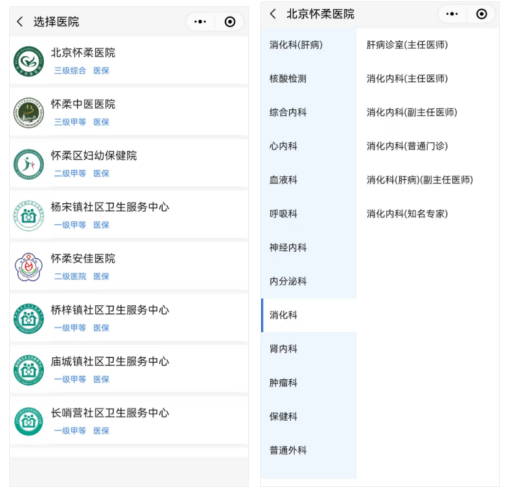The height and width of the screenshot is (493, 509).
Task: Tap the 二级医院 tag under 怀柔安佳医院
Action: tap(70, 276)
